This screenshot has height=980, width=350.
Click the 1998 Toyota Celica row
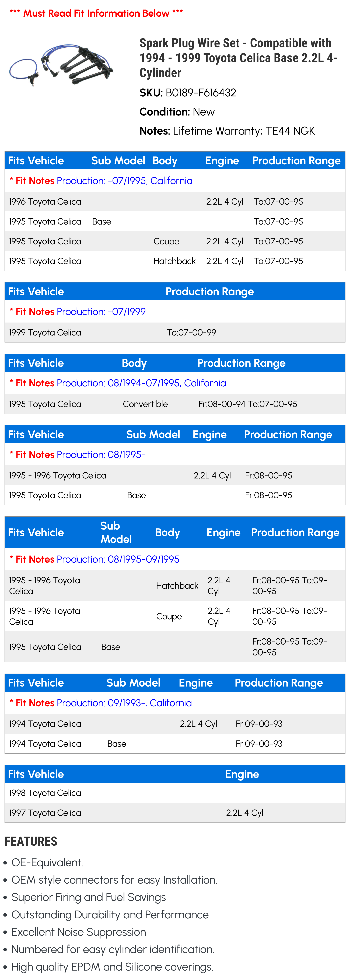click(x=175, y=793)
